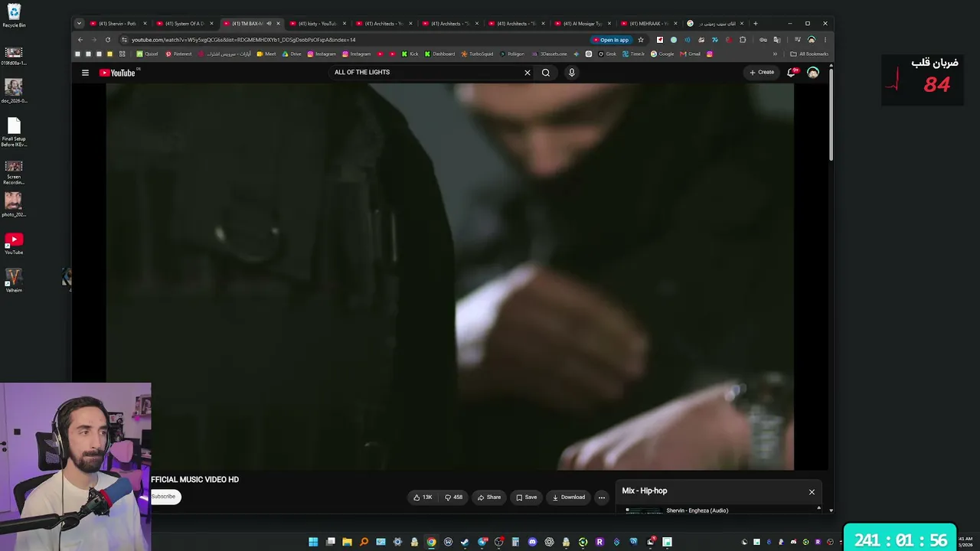Image resolution: width=980 pixels, height=551 pixels.
Task: Open more actions ellipsis under video
Action: pyautogui.click(x=602, y=497)
